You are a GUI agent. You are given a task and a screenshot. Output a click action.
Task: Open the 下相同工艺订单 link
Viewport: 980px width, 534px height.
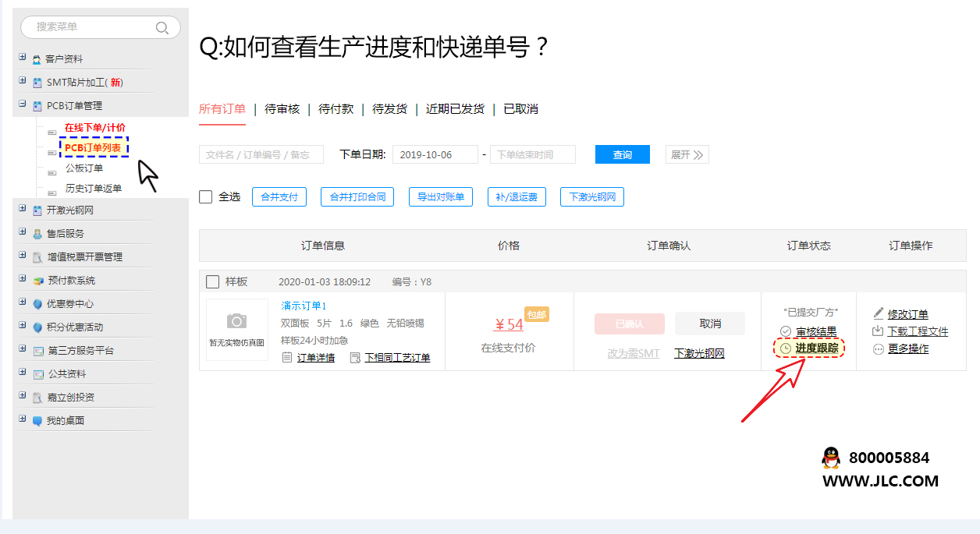pyautogui.click(x=397, y=357)
